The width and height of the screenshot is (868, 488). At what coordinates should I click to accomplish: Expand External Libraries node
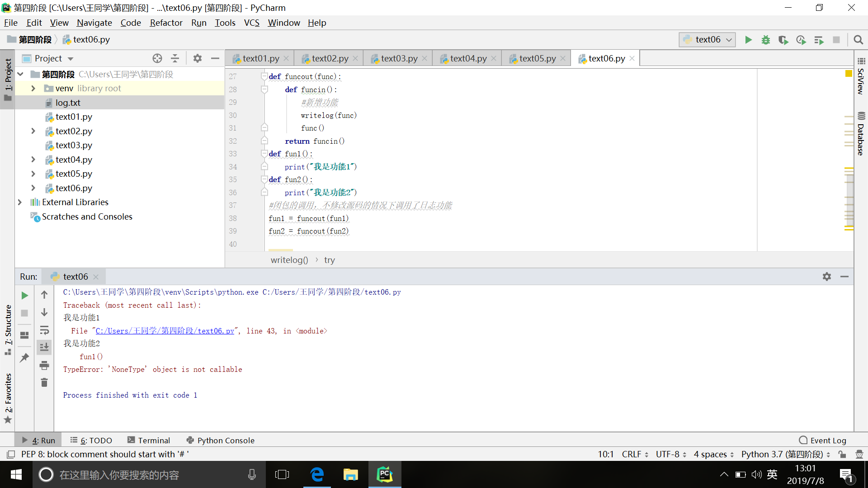pyautogui.click(x=20, y=202)
